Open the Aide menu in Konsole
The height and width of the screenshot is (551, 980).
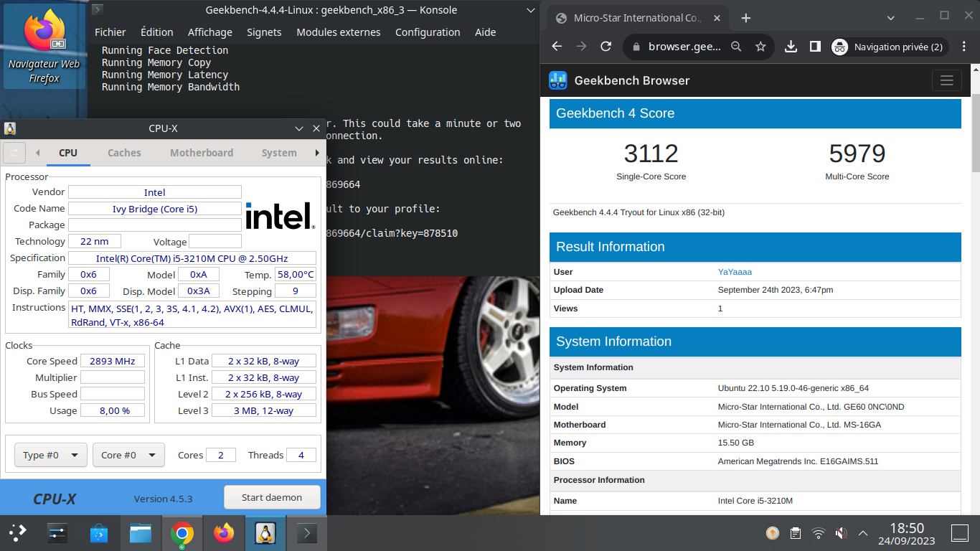tap(485, 32)
